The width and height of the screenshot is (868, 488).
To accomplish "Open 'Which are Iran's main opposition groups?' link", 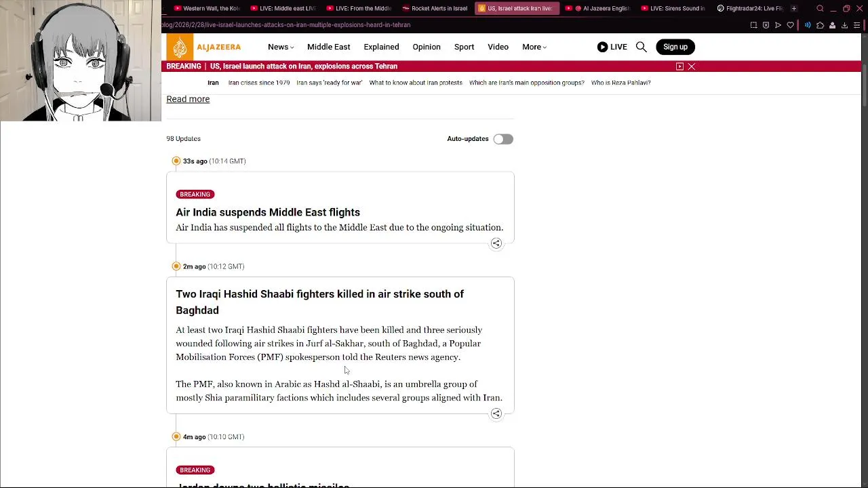I will [x=527, y=83].
